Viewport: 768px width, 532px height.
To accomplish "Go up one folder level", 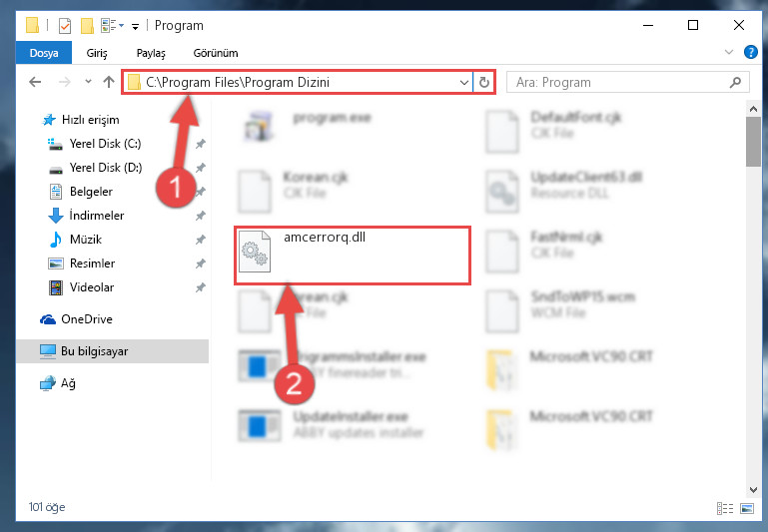I will click(x=109, y=82).
